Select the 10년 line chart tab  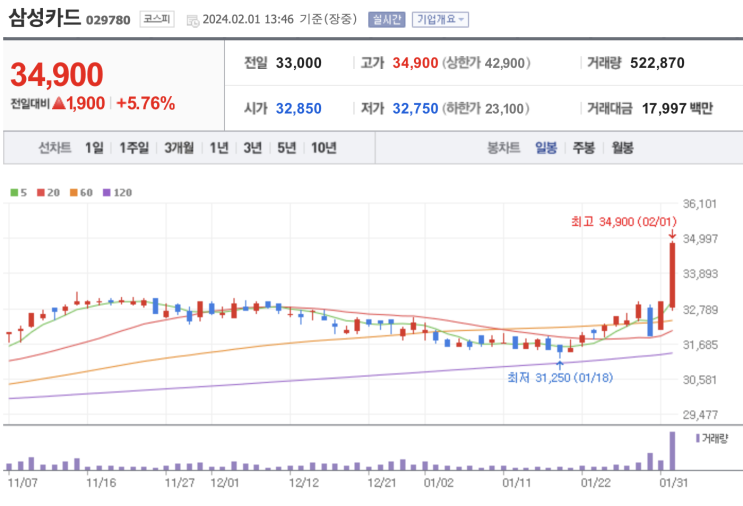coord(324,148)
